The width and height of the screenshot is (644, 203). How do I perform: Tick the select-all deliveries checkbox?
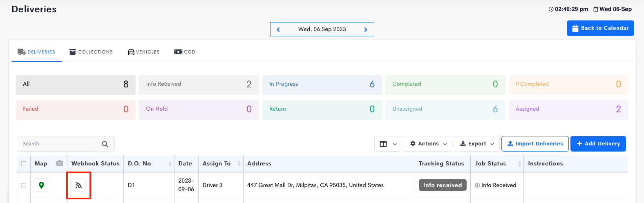pyautogui.click(x=24, y=164)
